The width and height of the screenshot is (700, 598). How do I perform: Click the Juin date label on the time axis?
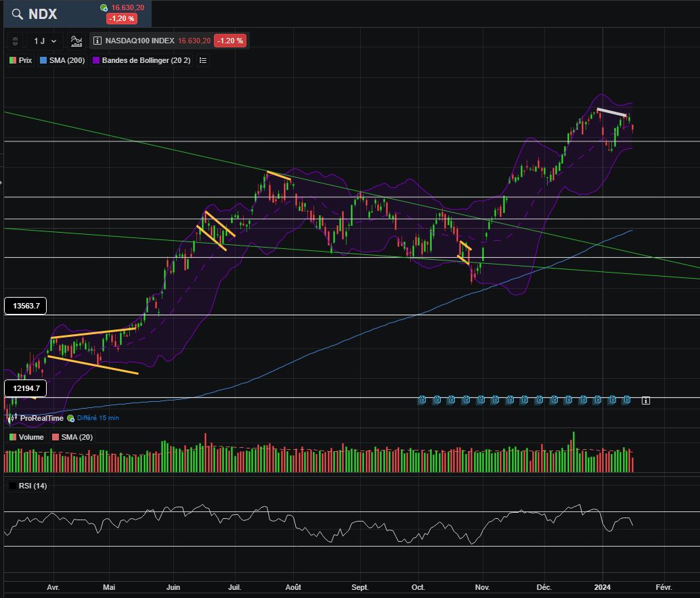pos(173,587)
